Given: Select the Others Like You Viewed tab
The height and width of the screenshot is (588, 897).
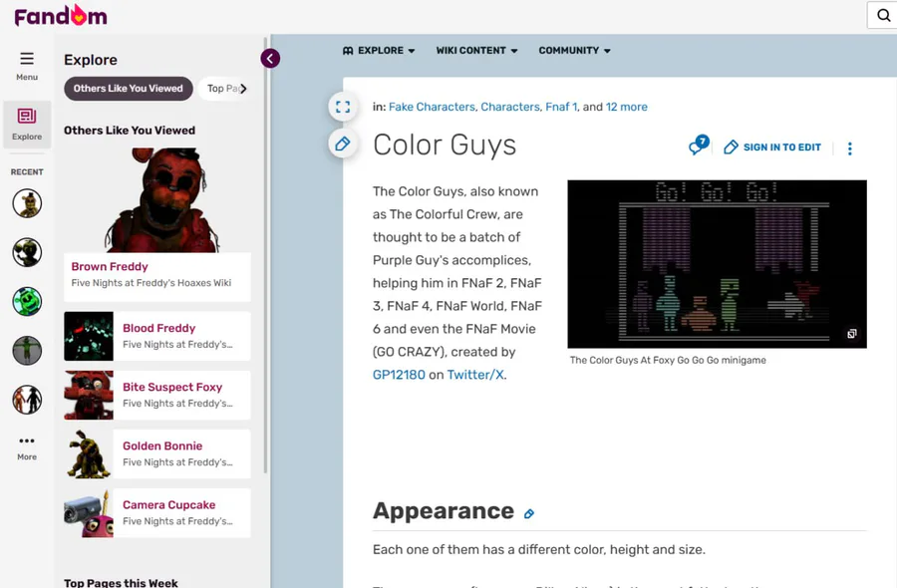Looking at the screenshot, I should pyautogui.click(x=129, y=89).
